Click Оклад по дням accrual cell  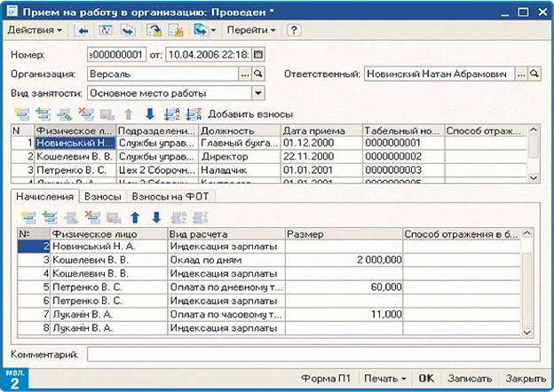(226, 260)
